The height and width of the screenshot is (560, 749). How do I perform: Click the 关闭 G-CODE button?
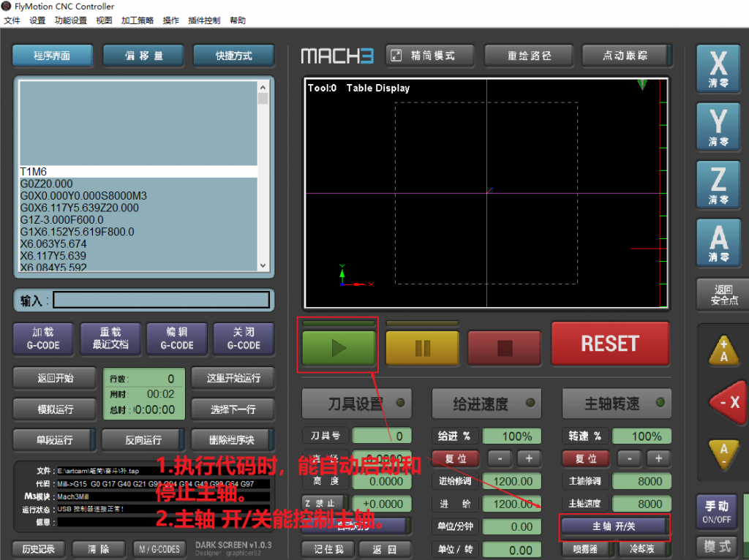pos(244,338)
